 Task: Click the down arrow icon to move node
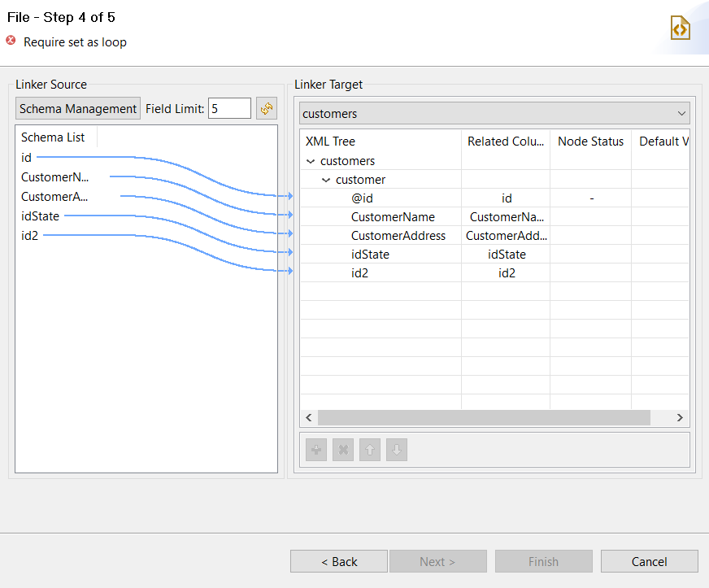pyautogui.click(x=396, y=449)
